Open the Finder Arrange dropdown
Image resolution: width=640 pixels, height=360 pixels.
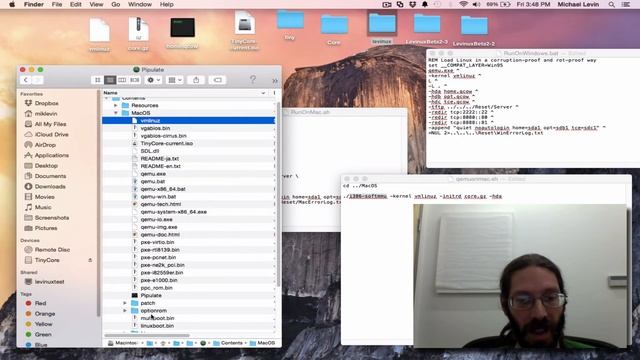point(176,80)
